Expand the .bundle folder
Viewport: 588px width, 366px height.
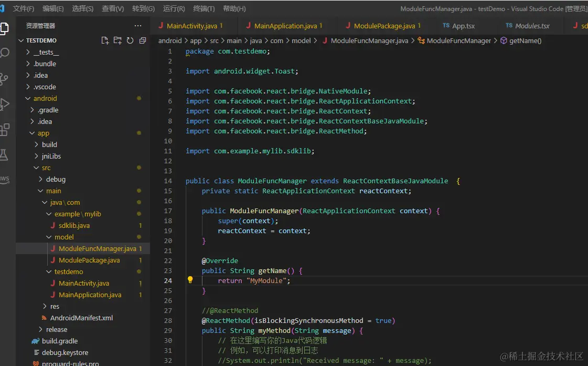click(28, 64)
